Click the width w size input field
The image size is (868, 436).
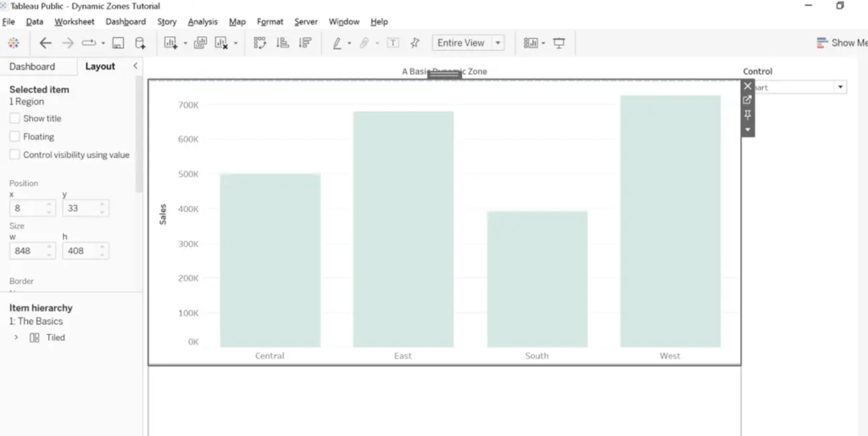coord(26,251)
